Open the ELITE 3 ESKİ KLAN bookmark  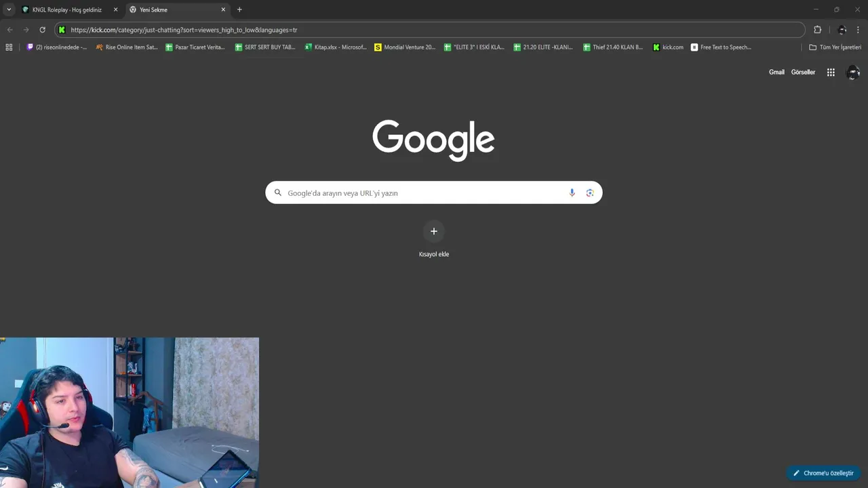pos(474,47)
